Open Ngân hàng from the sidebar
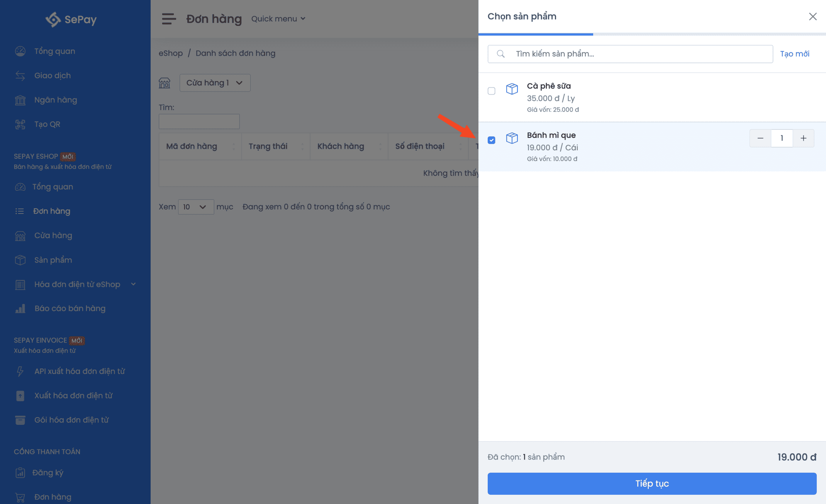This screenshot has height=504, width=826. [55, 100]
